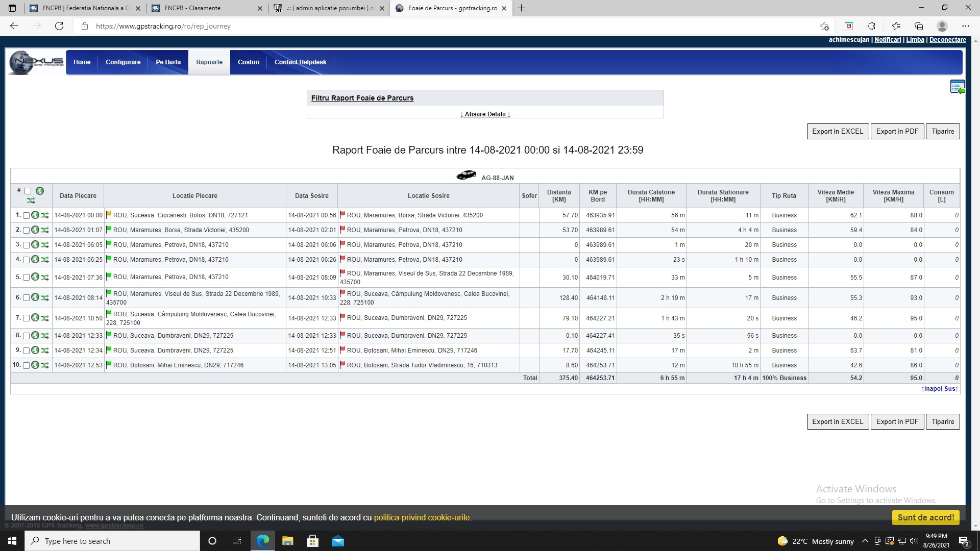Open the Costuri menu item
980x551 pixels.
pyautogui.click(x=249, y=62)
